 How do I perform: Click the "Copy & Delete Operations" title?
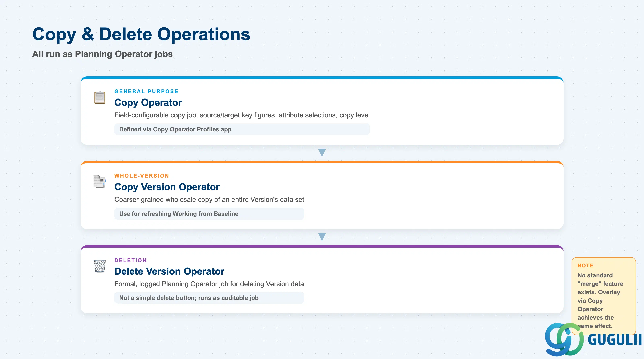point(141,34)
